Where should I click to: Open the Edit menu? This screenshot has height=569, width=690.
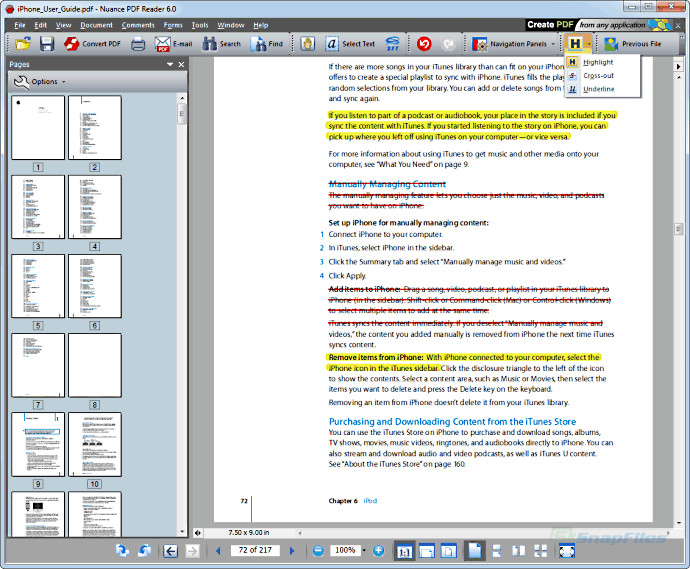coord(40,25)
